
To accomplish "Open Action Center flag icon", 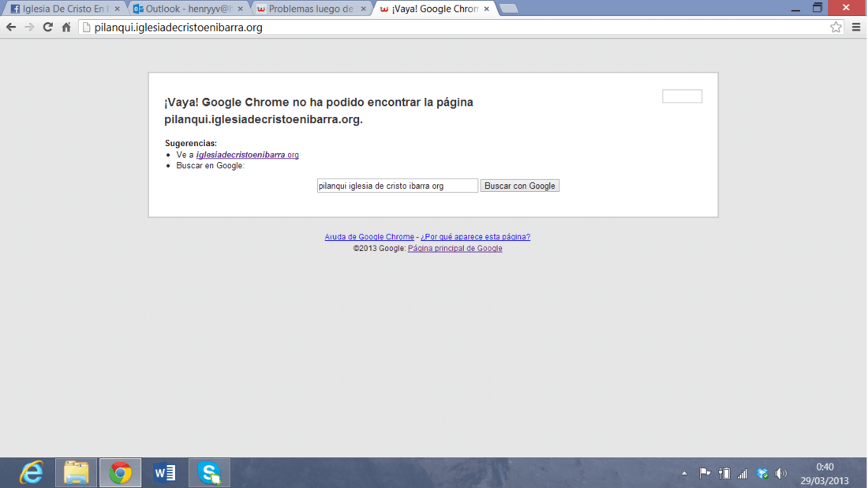I will point(705,473).
